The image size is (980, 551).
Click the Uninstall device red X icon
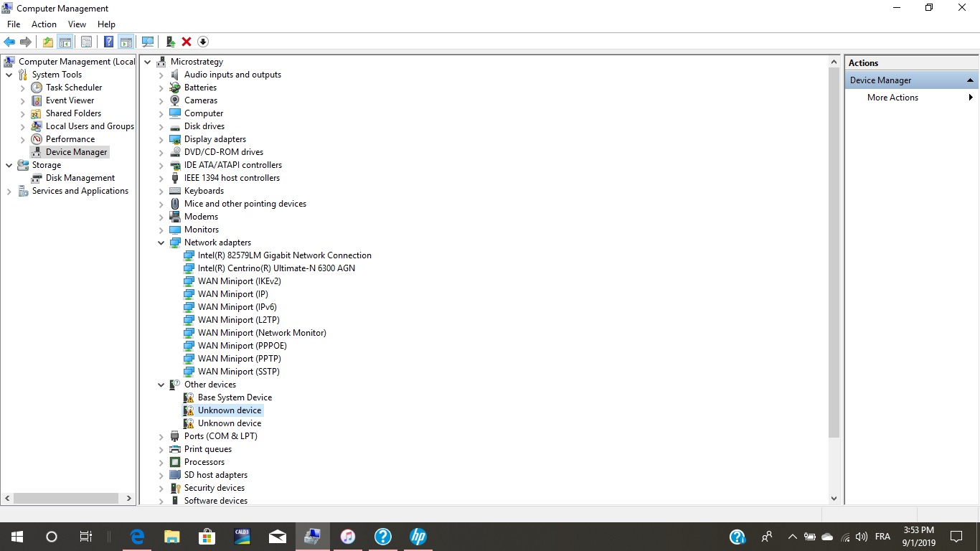[x=186, y=41]
